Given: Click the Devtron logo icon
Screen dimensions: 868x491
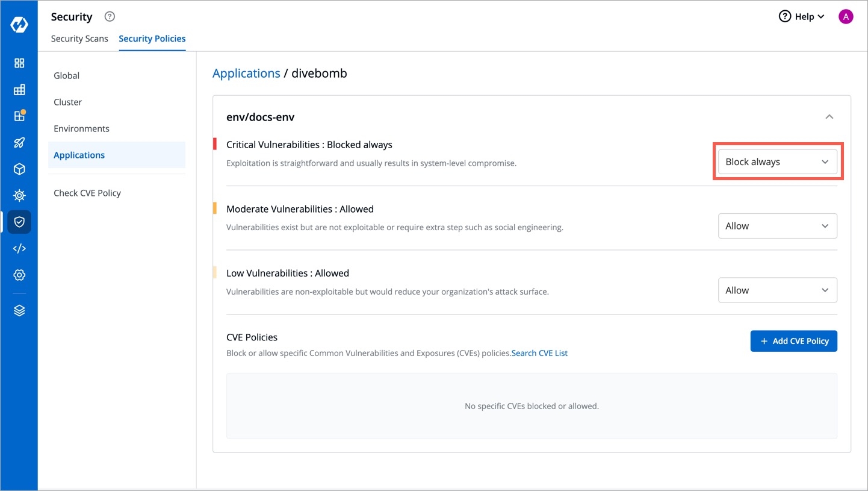Looking at the screenshot, I should (x=19, y=25).
